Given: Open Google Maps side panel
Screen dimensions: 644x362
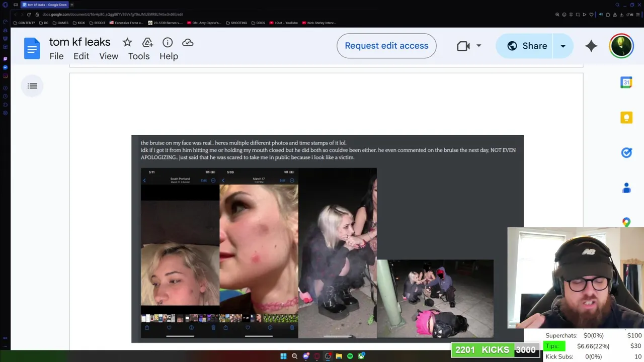Looking at the screenshot, I should 626,222.
